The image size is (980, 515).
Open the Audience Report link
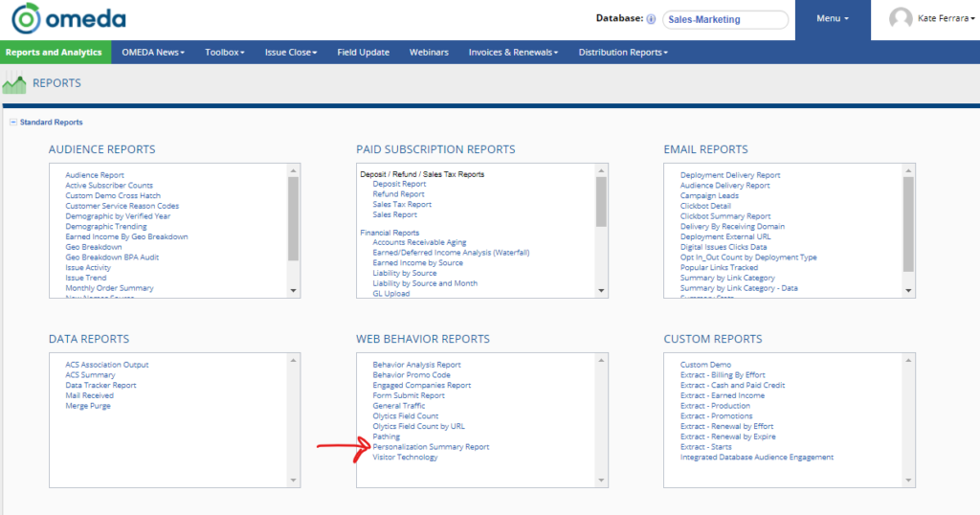coord(95,175)
